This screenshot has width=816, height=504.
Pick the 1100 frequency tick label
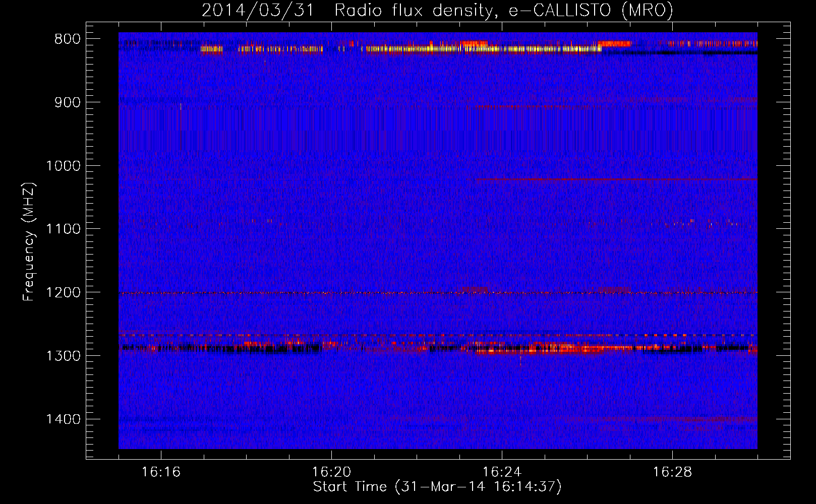(x=64, y=229)
